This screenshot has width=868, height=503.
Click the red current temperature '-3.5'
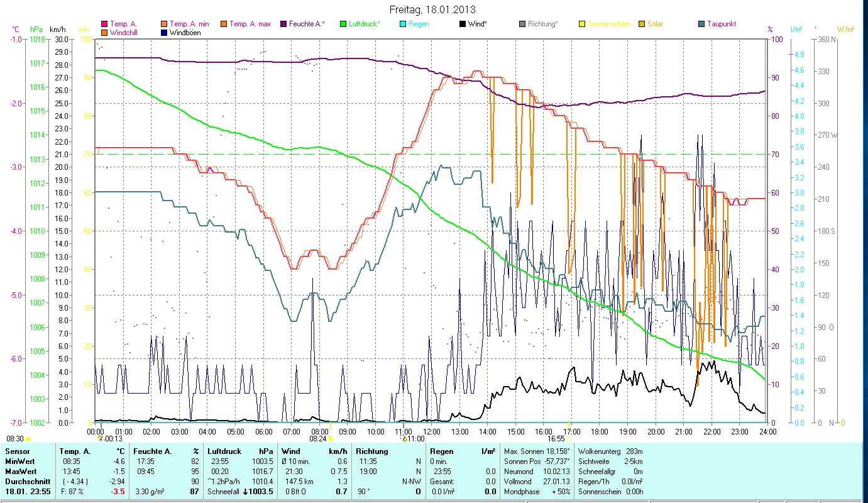tap(118, 491)
